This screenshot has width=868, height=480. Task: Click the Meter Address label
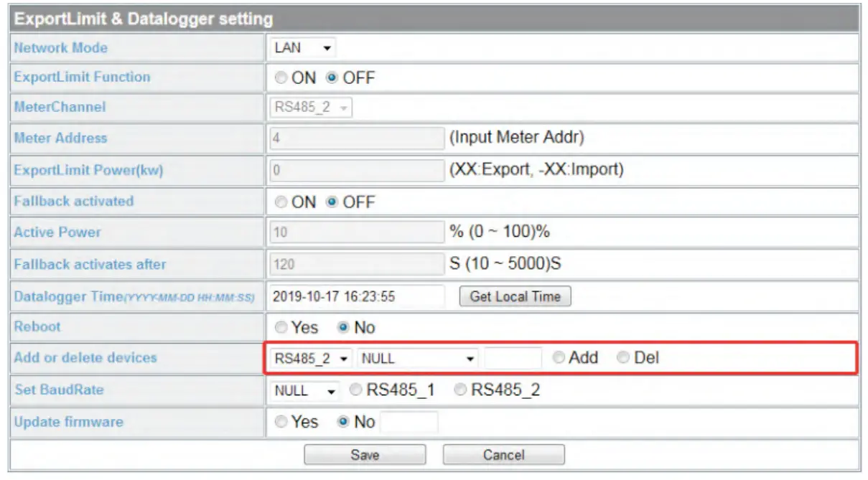pos(60,138)
